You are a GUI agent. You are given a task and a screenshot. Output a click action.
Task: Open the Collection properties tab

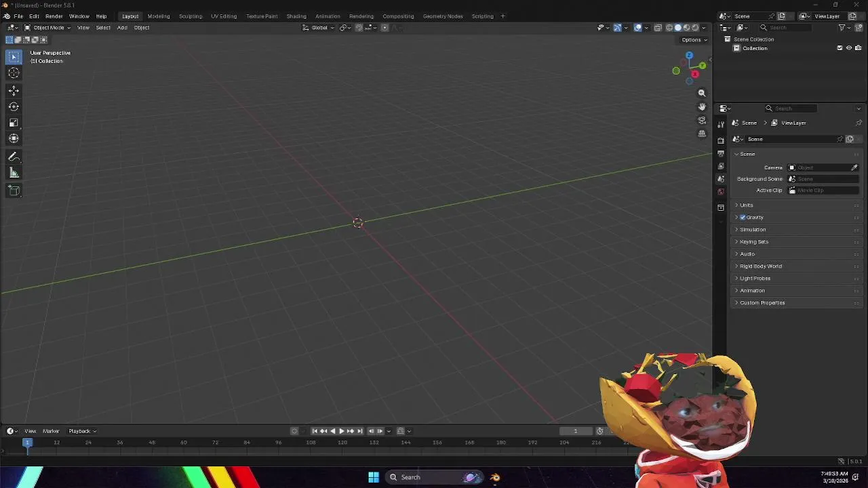721,207
